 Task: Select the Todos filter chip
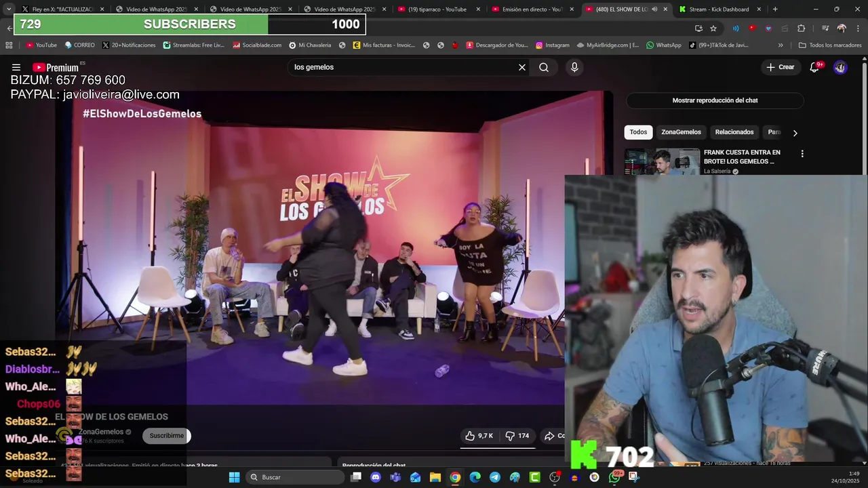click(x=638, y=132)
